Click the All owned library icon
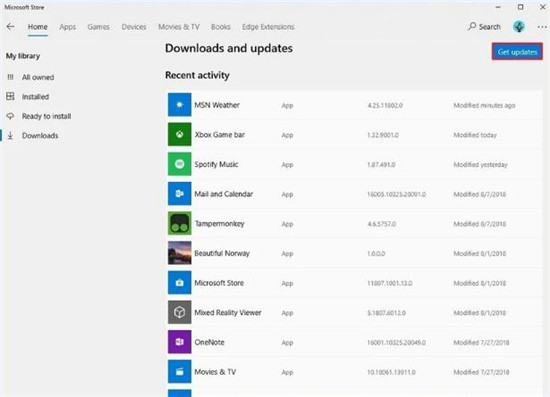 (x=11, y=77)
